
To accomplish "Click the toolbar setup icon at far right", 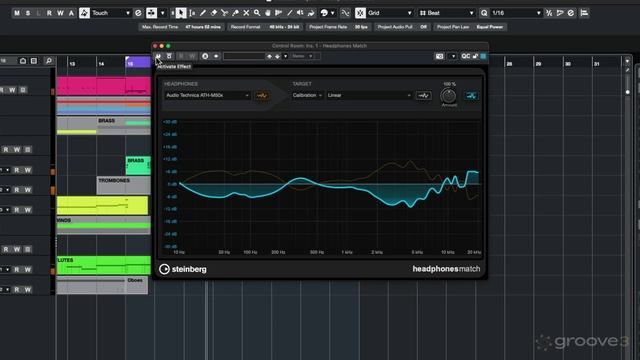I will (584, 13).
